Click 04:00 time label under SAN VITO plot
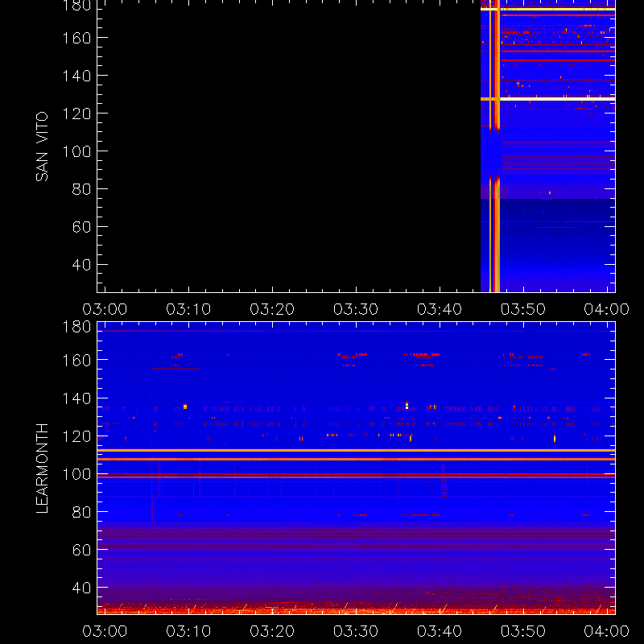 pos(607,309)
